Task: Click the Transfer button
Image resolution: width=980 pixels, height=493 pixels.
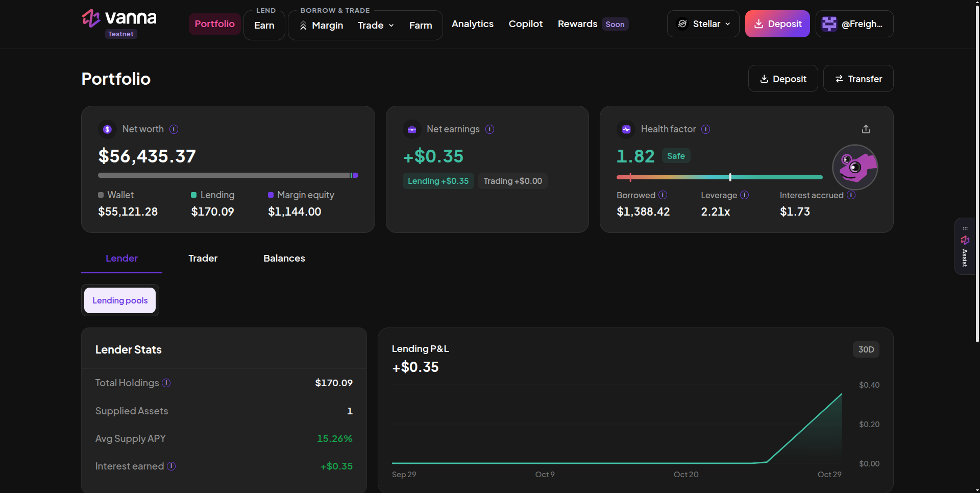Action: [x=858, y=79]
